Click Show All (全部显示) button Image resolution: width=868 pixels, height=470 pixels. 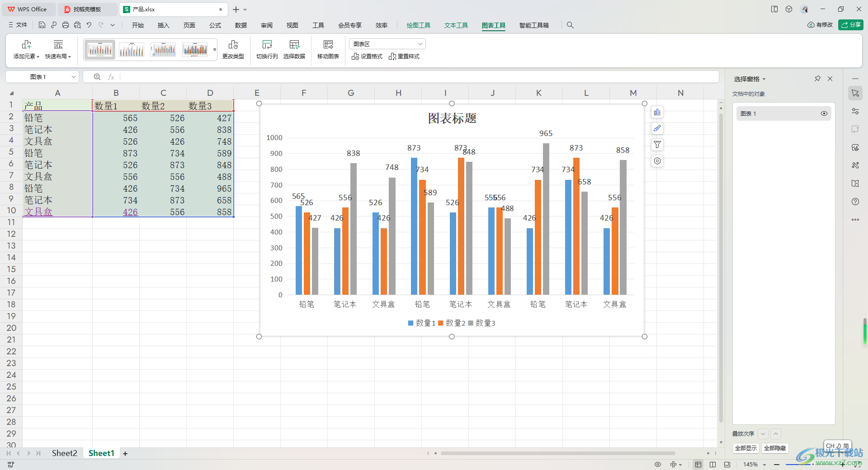coord(746,448)
